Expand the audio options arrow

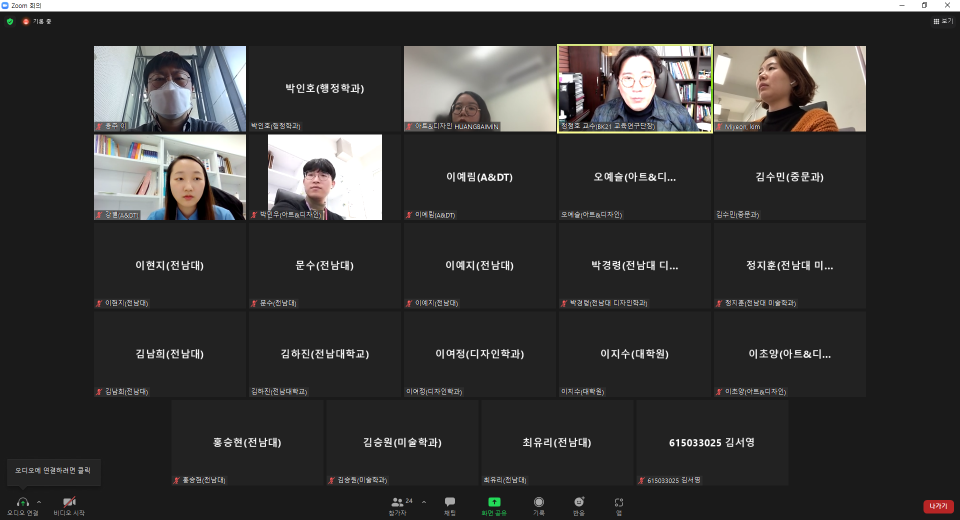[39, 501]
